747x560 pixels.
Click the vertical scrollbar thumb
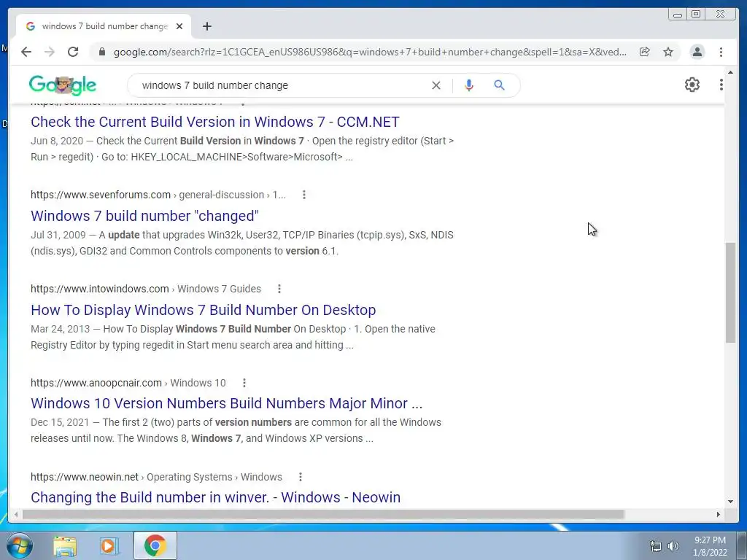(730, 292)
